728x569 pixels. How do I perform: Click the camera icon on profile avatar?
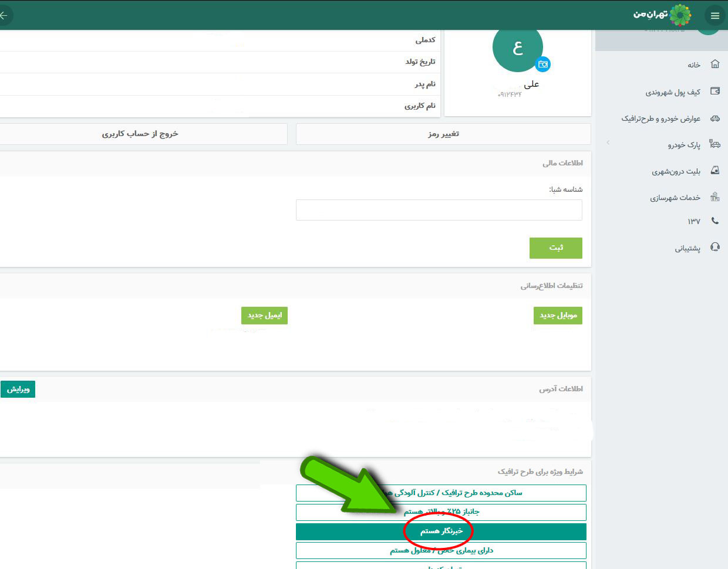pos(543,65)
